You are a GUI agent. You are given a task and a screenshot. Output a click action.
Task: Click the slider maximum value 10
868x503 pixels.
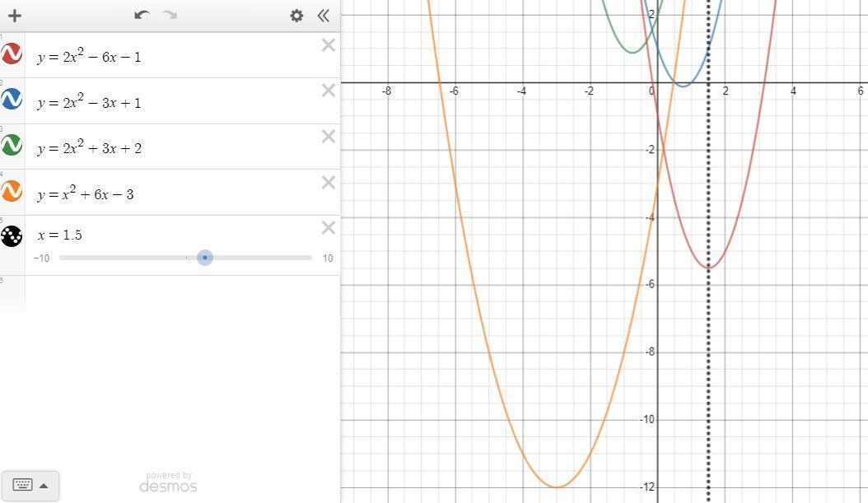click(x=328, y=258)
